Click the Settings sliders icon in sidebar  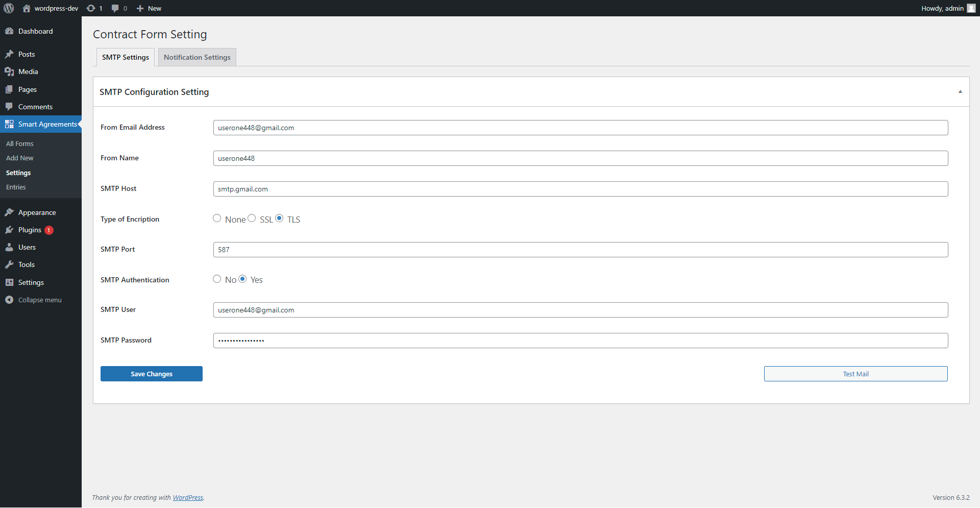coord(9,282)
